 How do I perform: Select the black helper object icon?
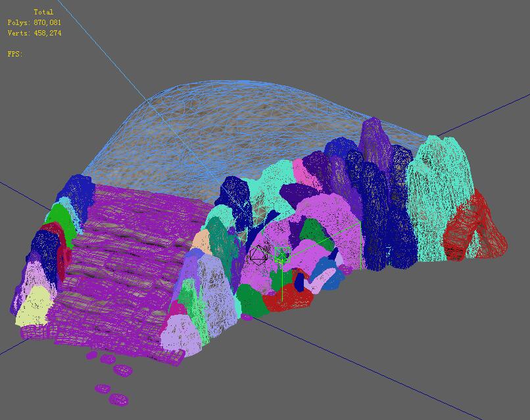259,255
